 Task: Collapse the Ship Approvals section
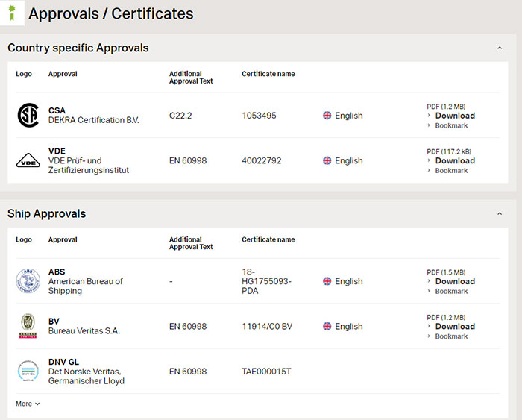(x=500, y=213)
